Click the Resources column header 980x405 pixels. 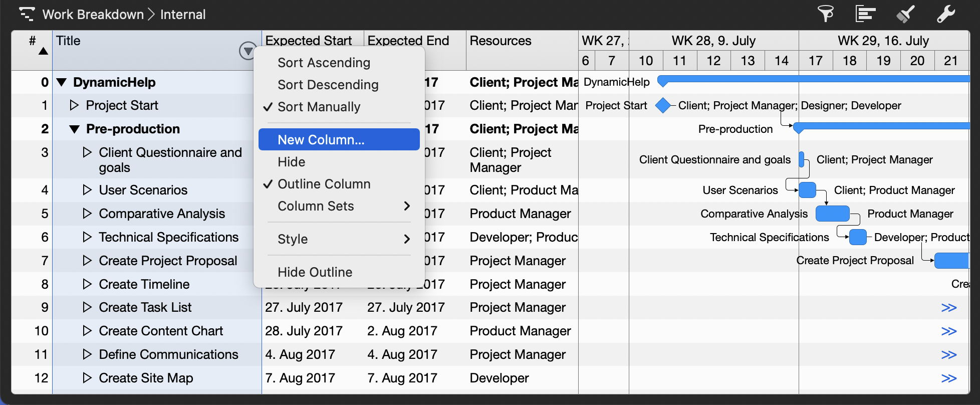pos(500,41)
